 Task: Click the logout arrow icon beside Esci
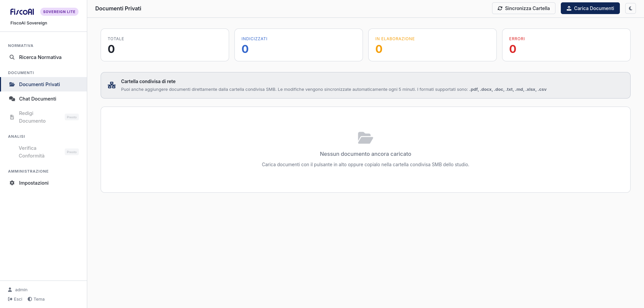pos(10,299)
